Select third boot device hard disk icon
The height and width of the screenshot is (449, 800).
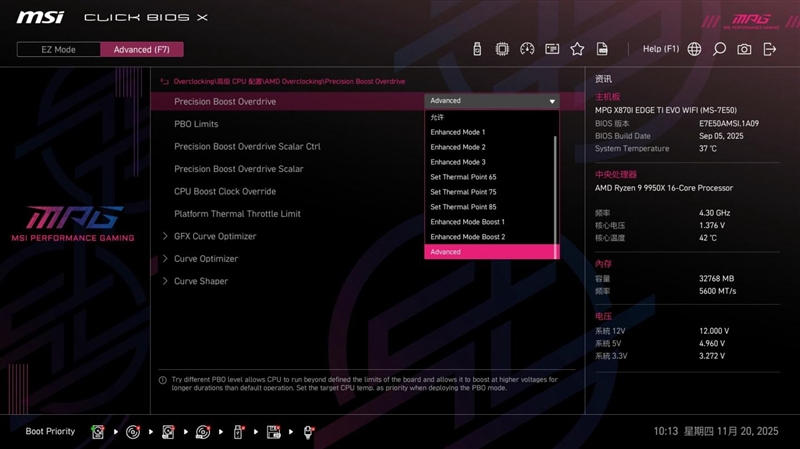(x=168, y=432)
